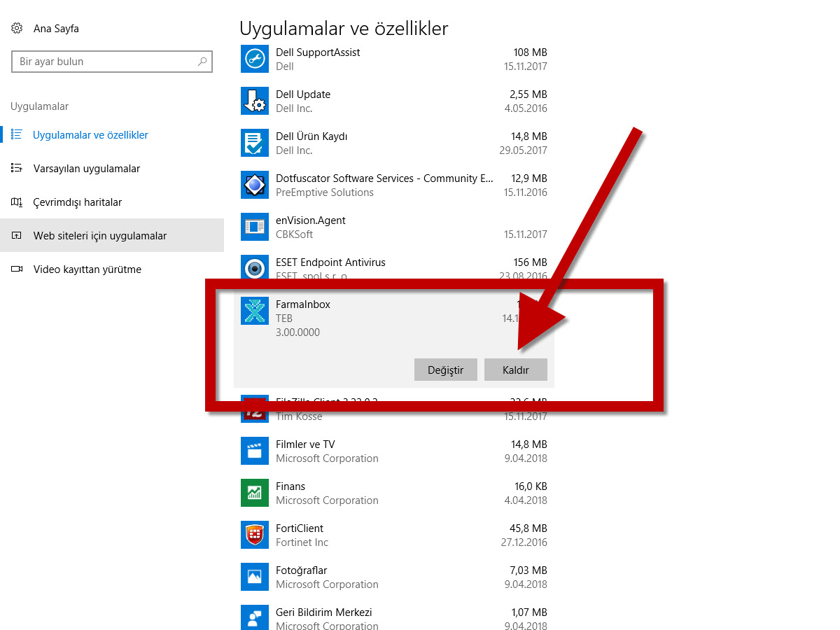
Task: Go to Ana Sayfa
Action: coord(56,29)
